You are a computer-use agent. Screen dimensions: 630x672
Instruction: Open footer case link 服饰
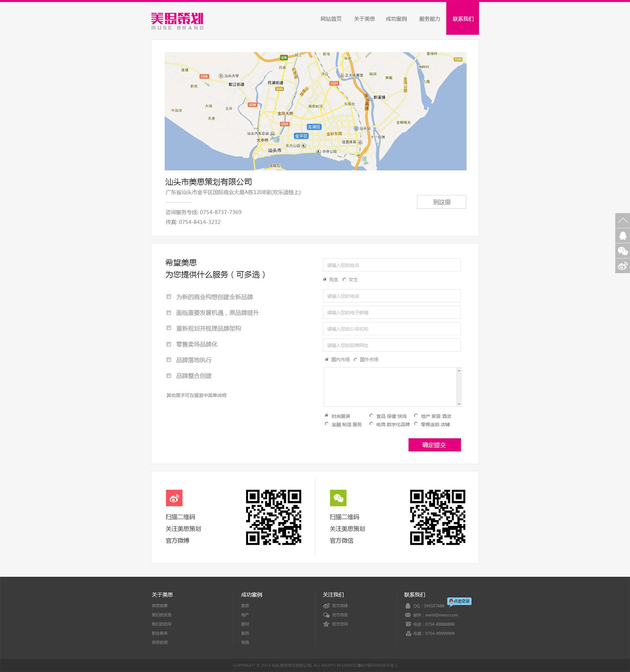pos(245,633)
